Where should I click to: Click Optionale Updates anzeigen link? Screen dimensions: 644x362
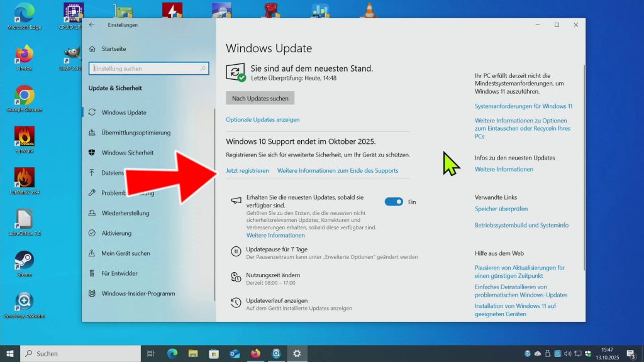(x=262, y=119)
